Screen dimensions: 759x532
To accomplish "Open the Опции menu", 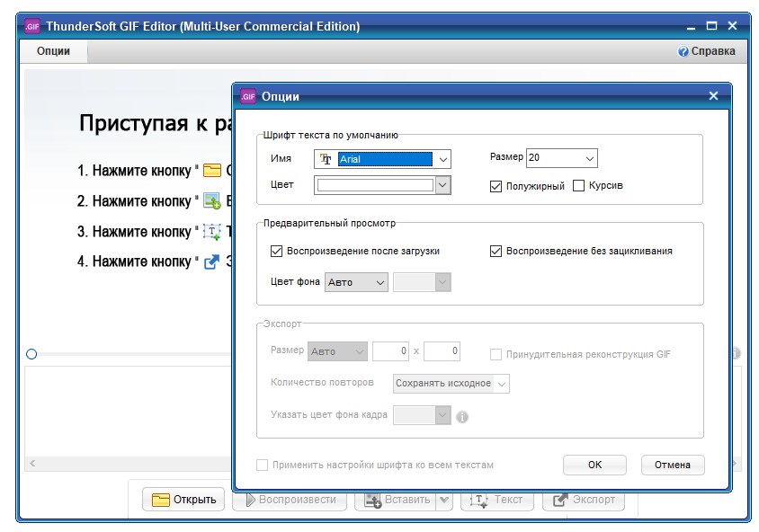I will coord(54,51).
